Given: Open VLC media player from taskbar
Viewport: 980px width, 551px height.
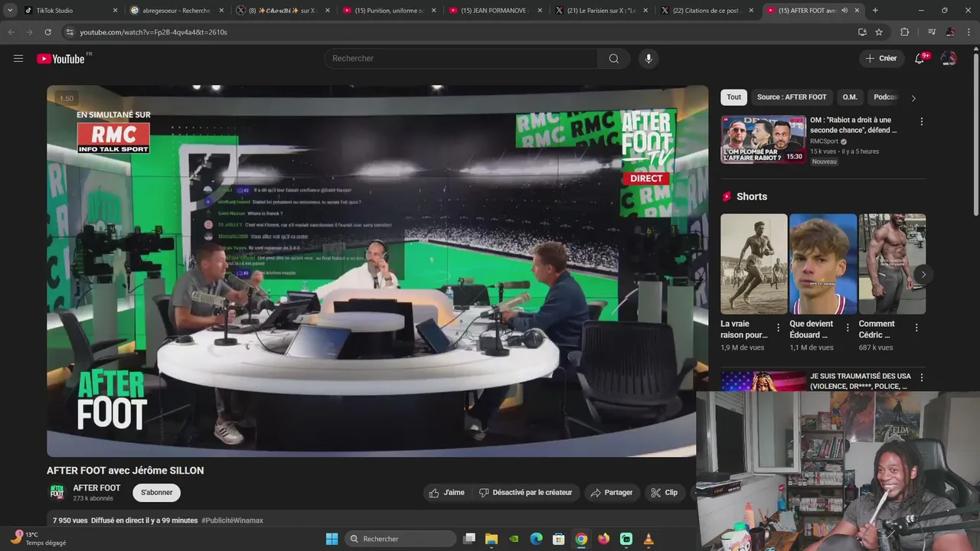Looking at the screenshot, I should pos(648,539).
